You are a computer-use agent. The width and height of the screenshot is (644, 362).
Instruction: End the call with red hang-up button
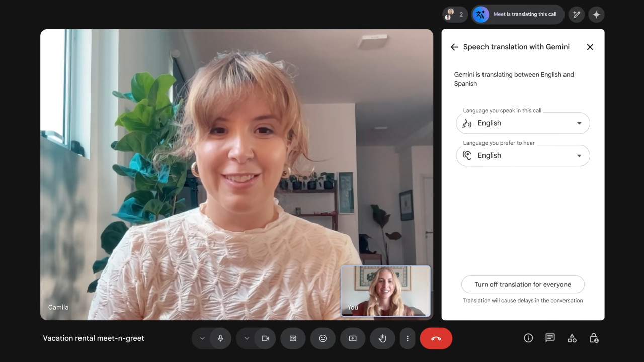436,338
